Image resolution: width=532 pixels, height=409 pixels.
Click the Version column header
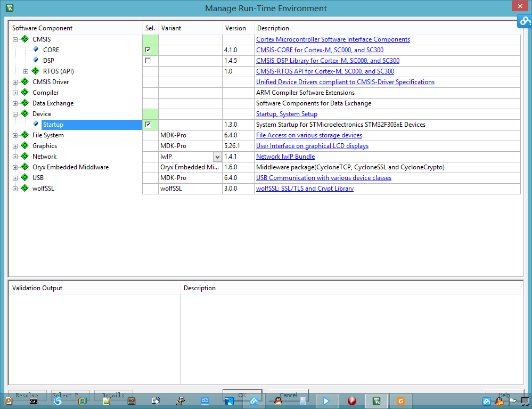tap(238, 28)
